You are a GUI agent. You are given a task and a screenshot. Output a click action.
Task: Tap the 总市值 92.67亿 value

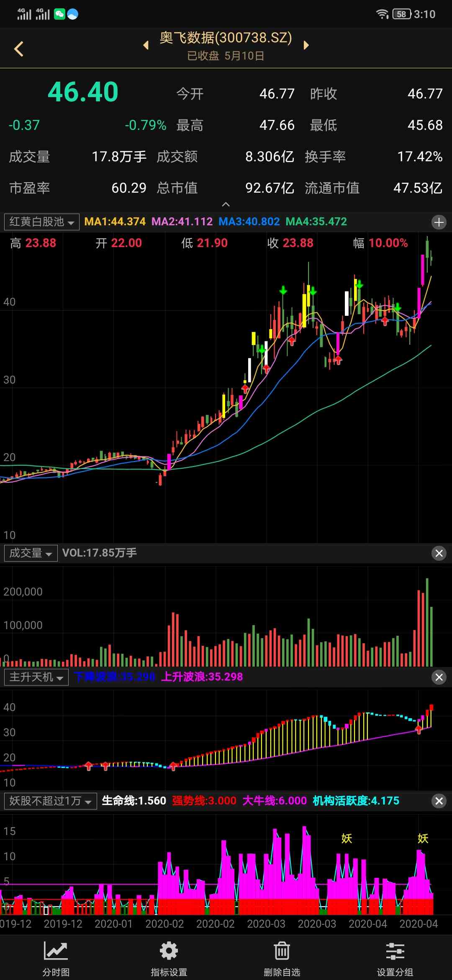(270, 188)
